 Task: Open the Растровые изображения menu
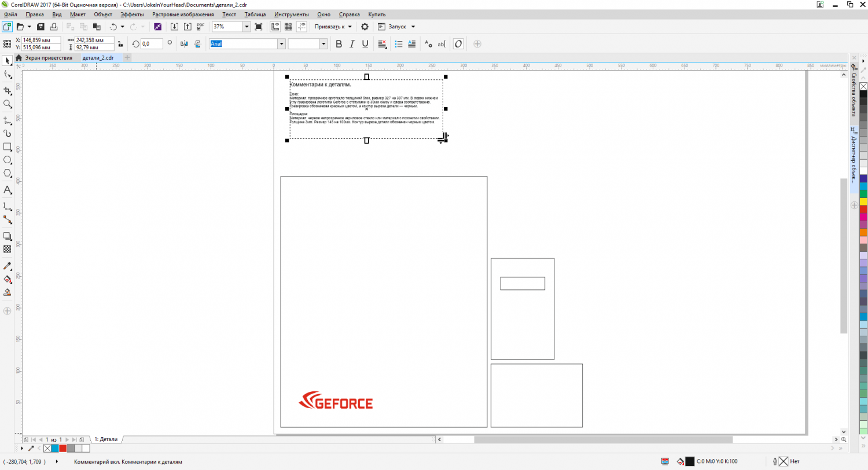(183, 14)
